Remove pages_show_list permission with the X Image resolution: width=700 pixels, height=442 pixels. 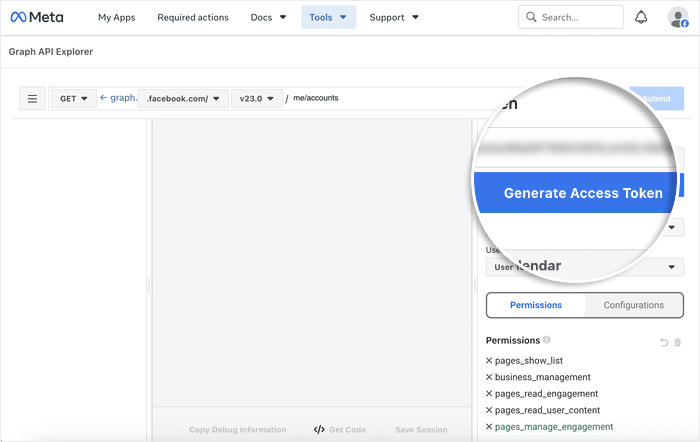point(489,360)
